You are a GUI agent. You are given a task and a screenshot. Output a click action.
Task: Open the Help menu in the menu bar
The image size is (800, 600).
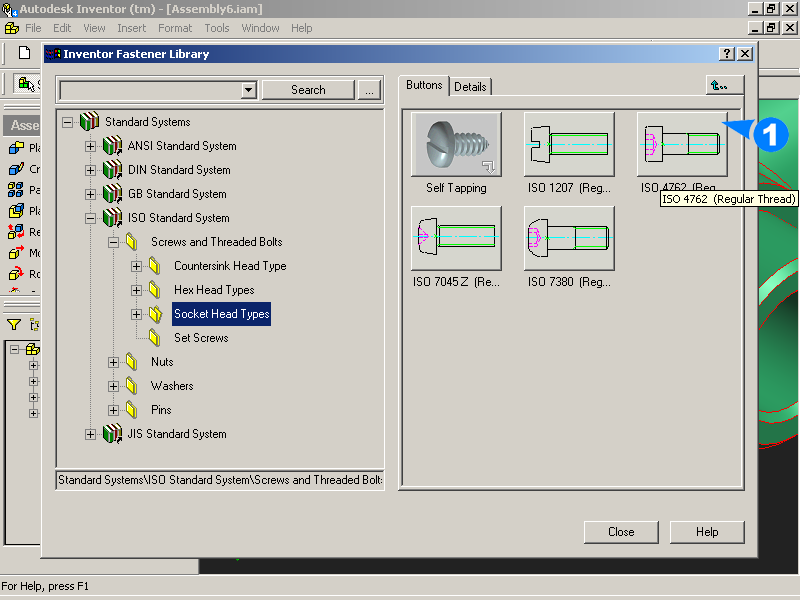coord(302,28)
